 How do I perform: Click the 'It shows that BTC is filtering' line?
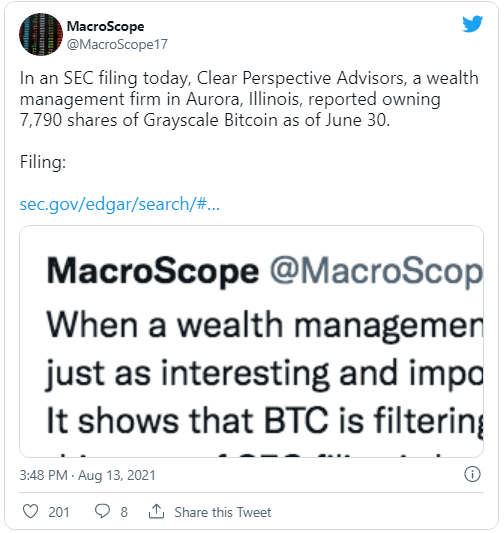tap(265, 421)
